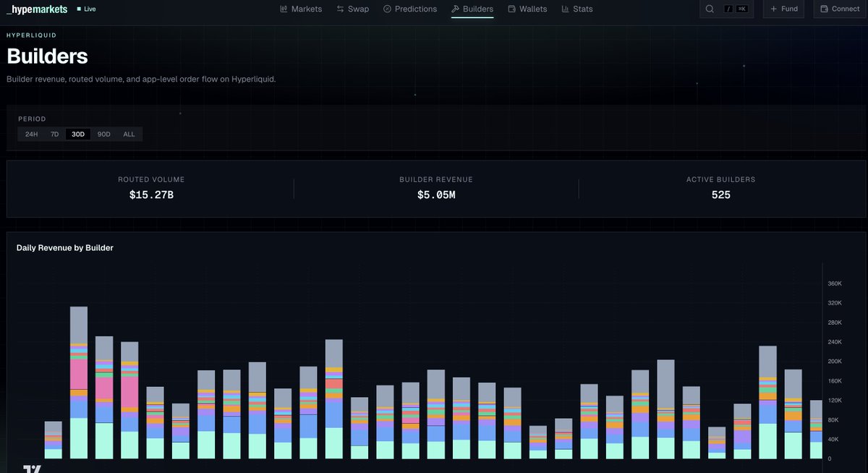This screenshot has width=868, height=473.
Task: Click the 160K axis label
Action: pos(835,381)
